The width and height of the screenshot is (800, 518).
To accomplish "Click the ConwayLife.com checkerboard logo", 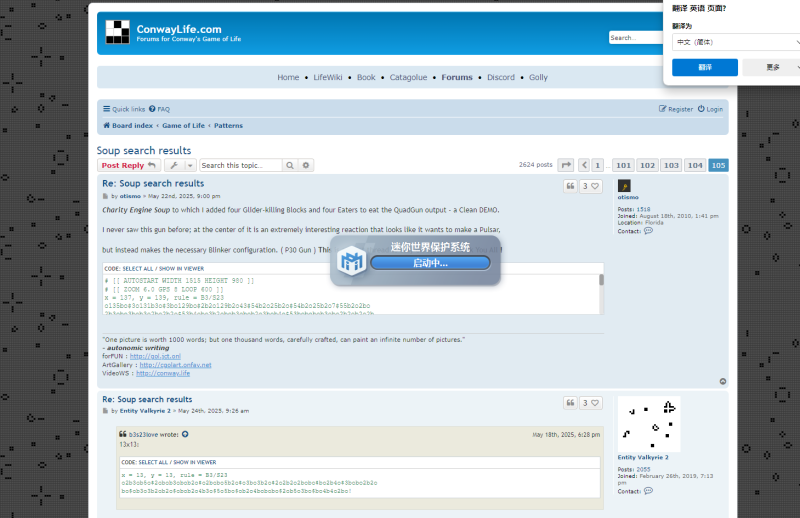I will 117,32.
